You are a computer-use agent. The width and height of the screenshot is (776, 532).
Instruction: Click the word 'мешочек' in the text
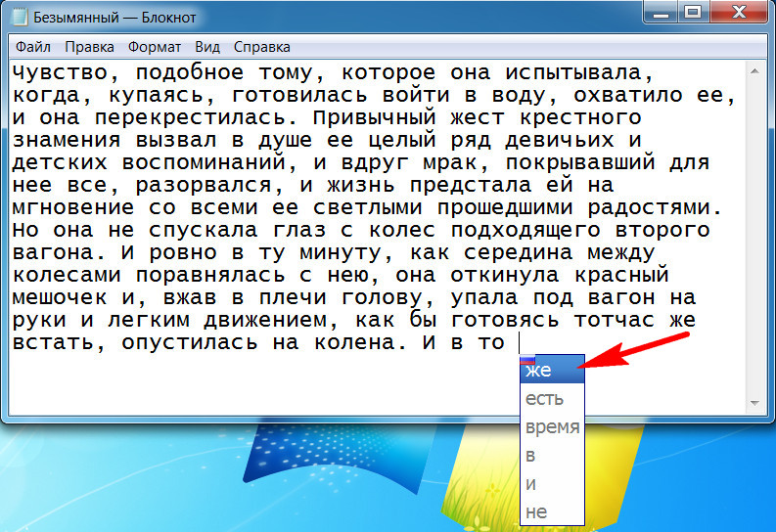click(x=60, y=297)
